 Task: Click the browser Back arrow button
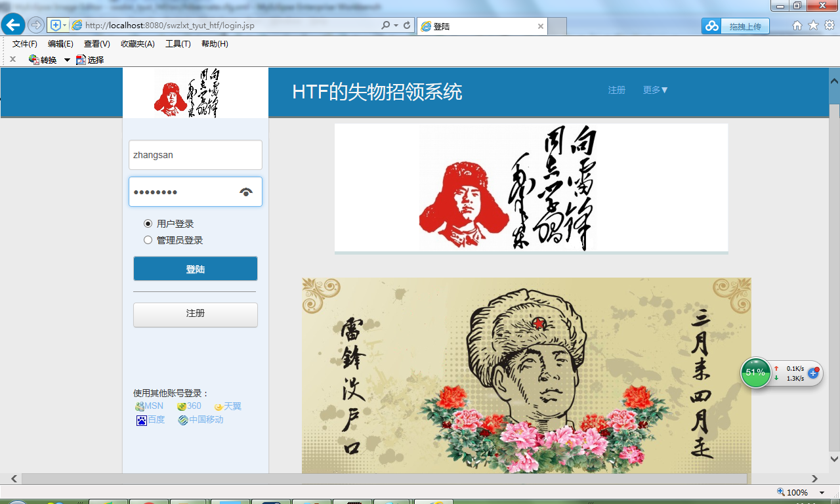[x=13, y=25]
